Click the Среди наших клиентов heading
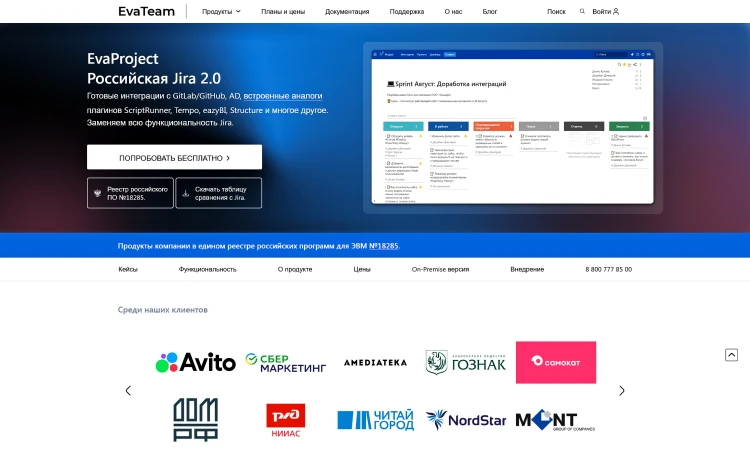 click(x=163, y=310)
